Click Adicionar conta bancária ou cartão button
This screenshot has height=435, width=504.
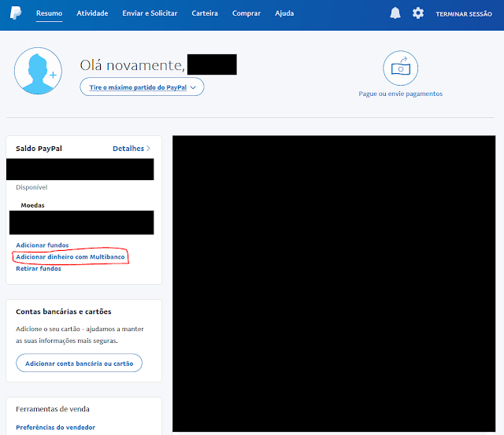[x=79, y=363]
